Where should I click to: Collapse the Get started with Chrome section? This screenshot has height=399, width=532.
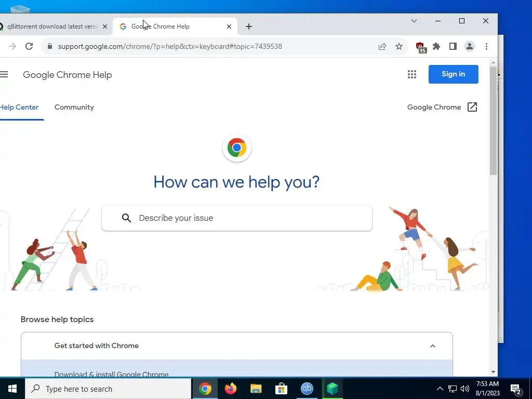pyautogui.click(x=433, y=346)
